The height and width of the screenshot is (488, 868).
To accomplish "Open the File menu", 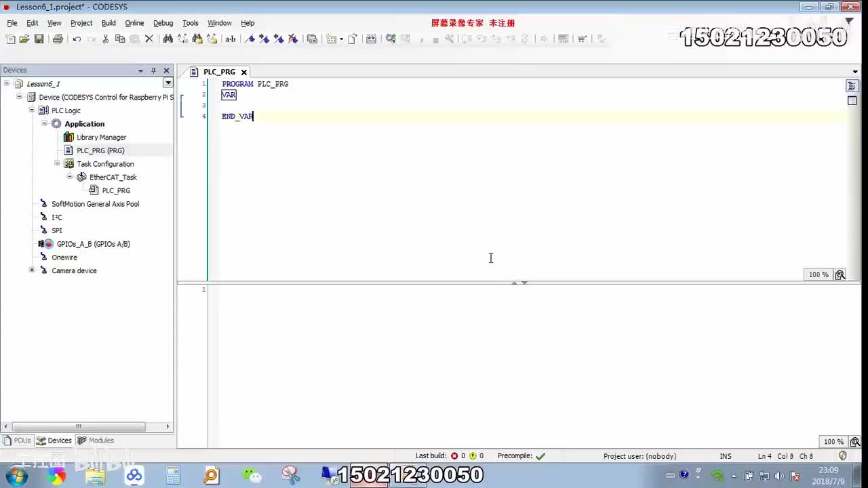I will click(x=12, y=23).
